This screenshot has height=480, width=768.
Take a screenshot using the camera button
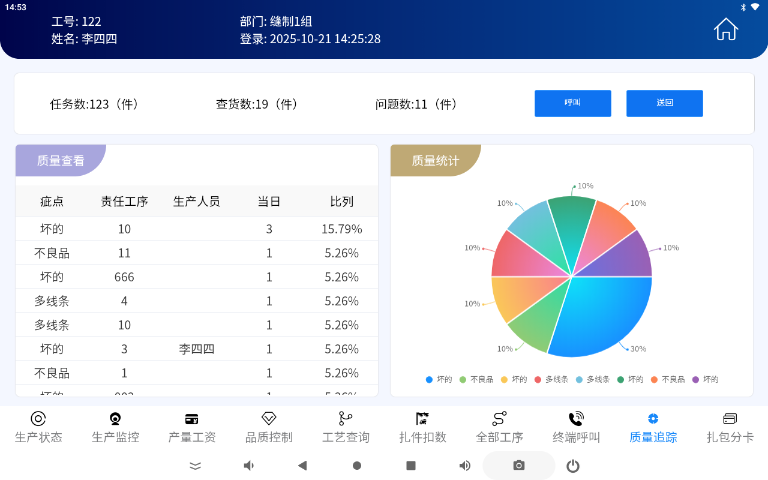click(518, 466)
